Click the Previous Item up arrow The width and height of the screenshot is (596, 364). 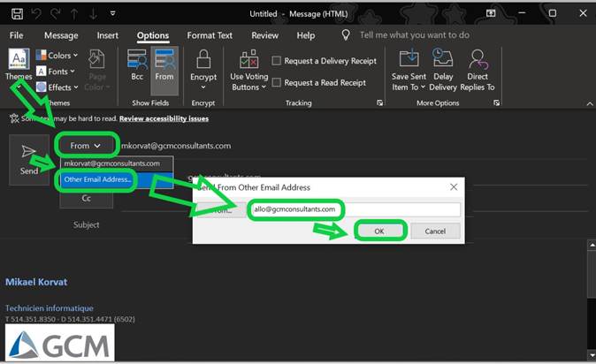[74, 14]
